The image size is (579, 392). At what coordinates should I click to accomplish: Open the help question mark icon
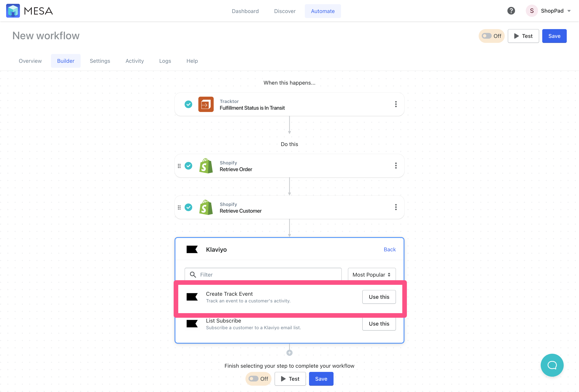pyautogui.click(x=511, y=11)
